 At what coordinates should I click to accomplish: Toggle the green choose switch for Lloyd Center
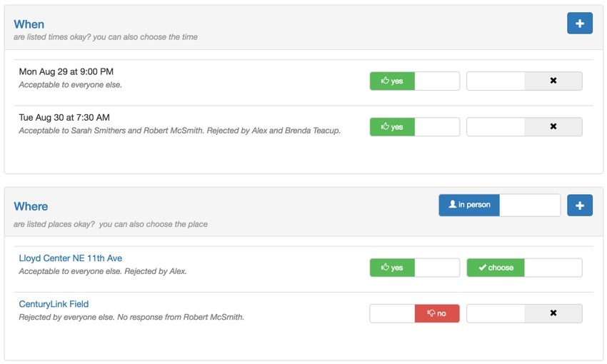pyautogui.click(x=524, y=268)
